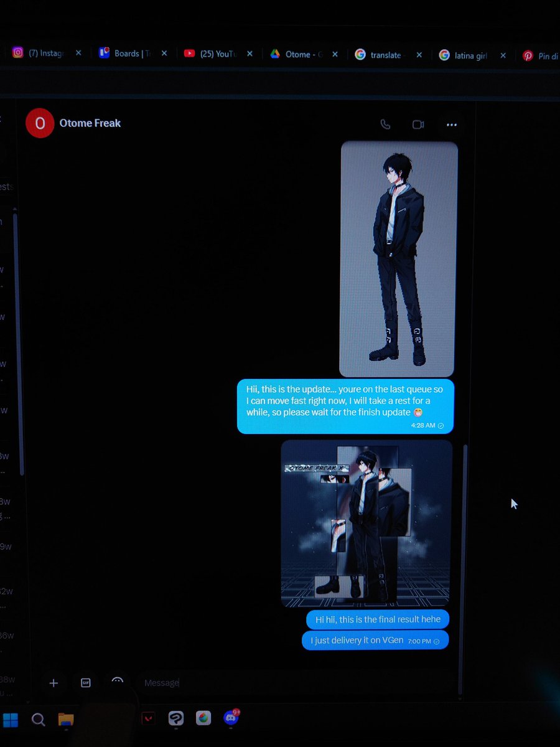Close the Otome Drive tab
Viewport: 560px width, 747px height.
point(335,55)
